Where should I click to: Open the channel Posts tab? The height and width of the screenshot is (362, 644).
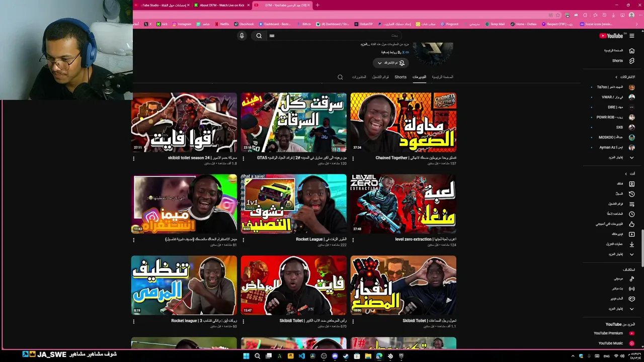click(x=359, y=77)
